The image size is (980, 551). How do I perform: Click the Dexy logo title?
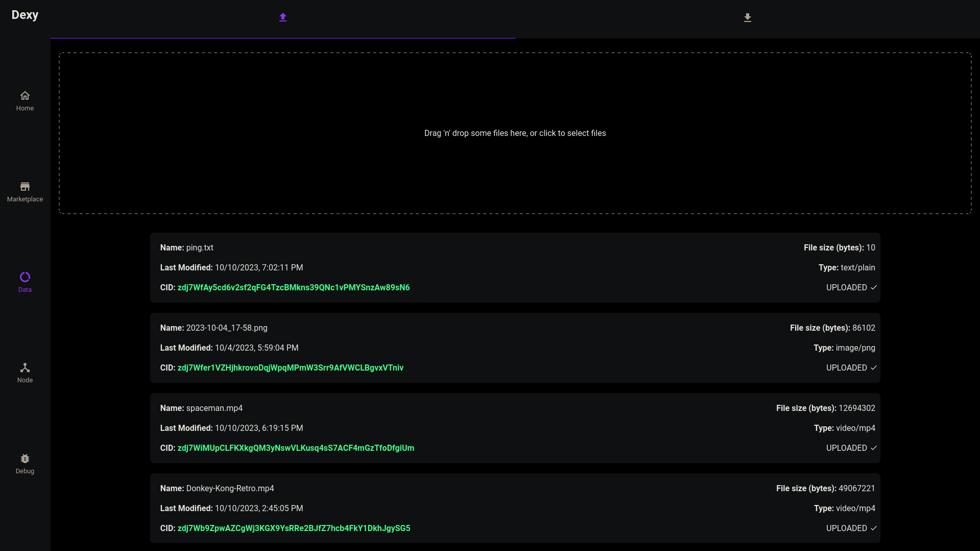25,15
